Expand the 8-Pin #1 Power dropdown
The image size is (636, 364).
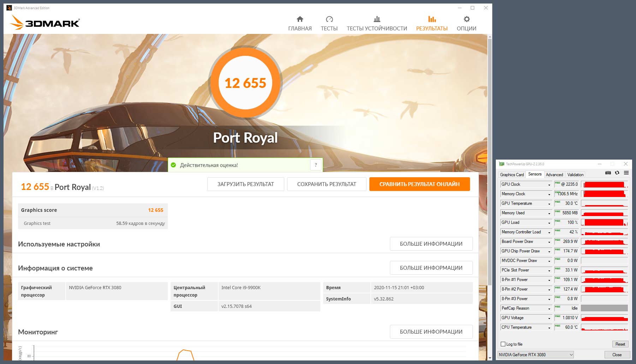coord(549,280)
